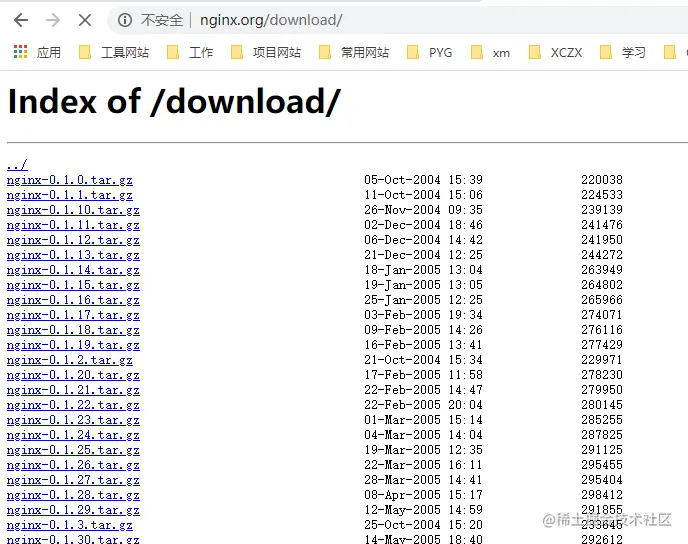Select date 22-Feb-2005 20:04
Image resolution: width=688 pixels, height=544 pixels.
(x=423, y=404)
